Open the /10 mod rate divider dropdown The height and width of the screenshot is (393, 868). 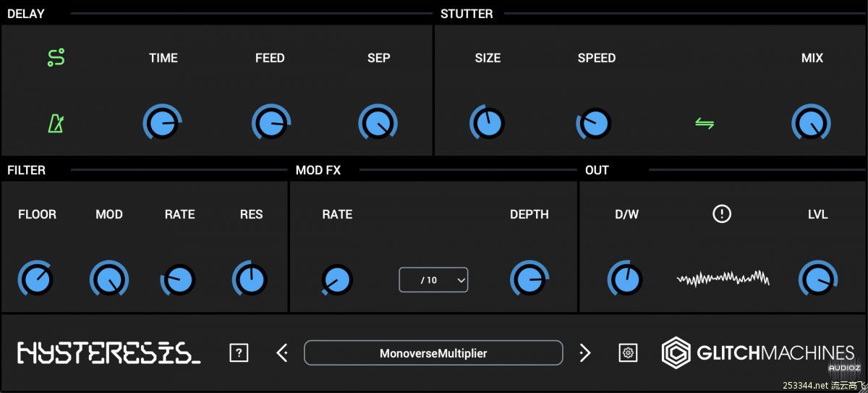click(433, 280)
